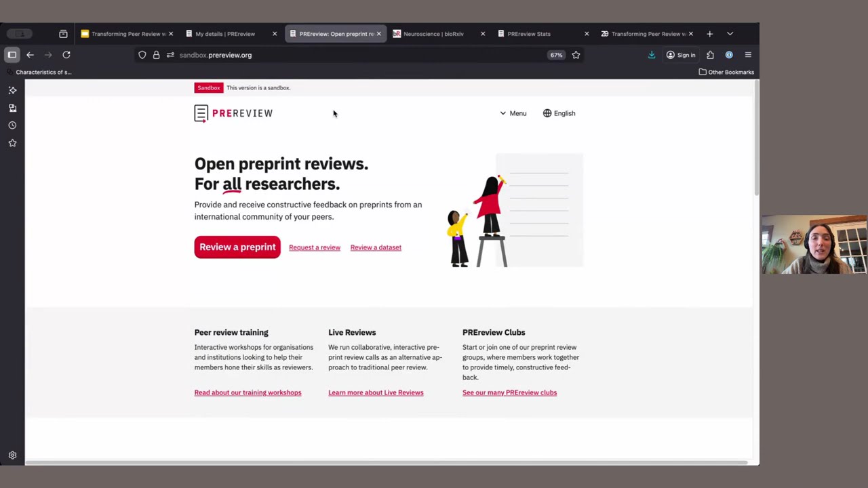Open the history clock sidebar icon
868x488 pixels.
(x=12, y=125)
